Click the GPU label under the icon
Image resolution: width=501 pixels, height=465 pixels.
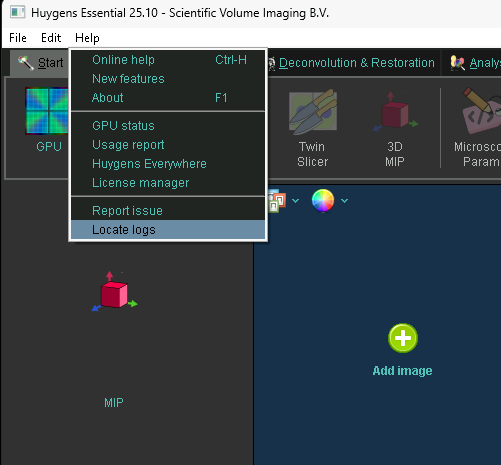tap(49, 147)
